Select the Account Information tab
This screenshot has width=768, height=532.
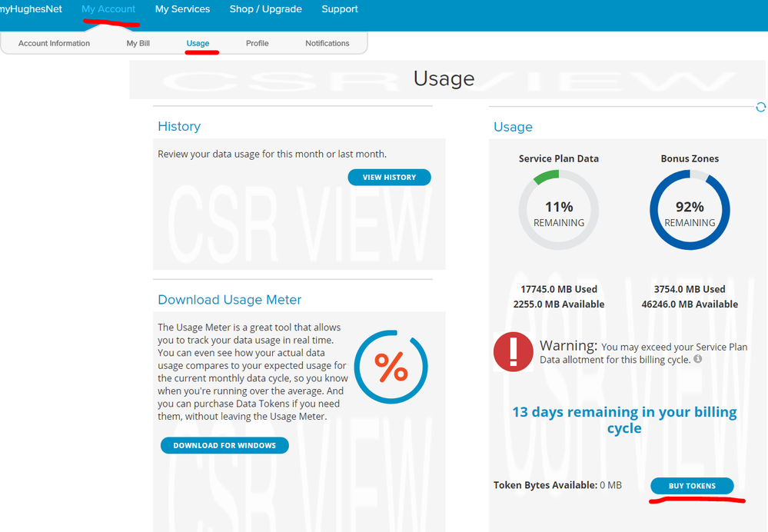(54, 43)
